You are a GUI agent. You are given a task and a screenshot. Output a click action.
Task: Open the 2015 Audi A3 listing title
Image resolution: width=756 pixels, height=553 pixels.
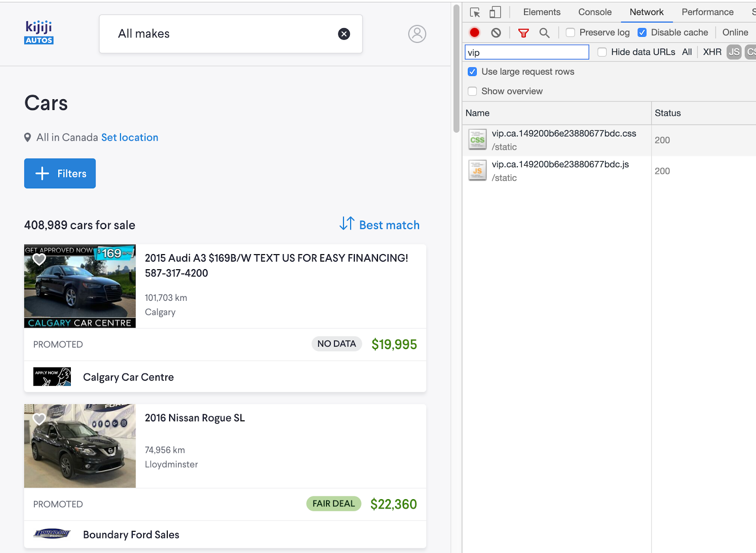[276, 265]
